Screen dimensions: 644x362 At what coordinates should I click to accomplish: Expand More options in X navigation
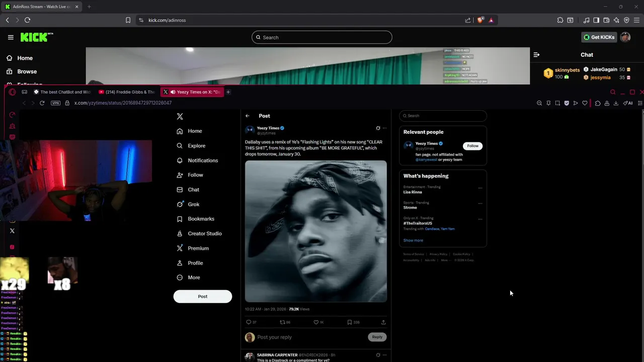[189, 278]
